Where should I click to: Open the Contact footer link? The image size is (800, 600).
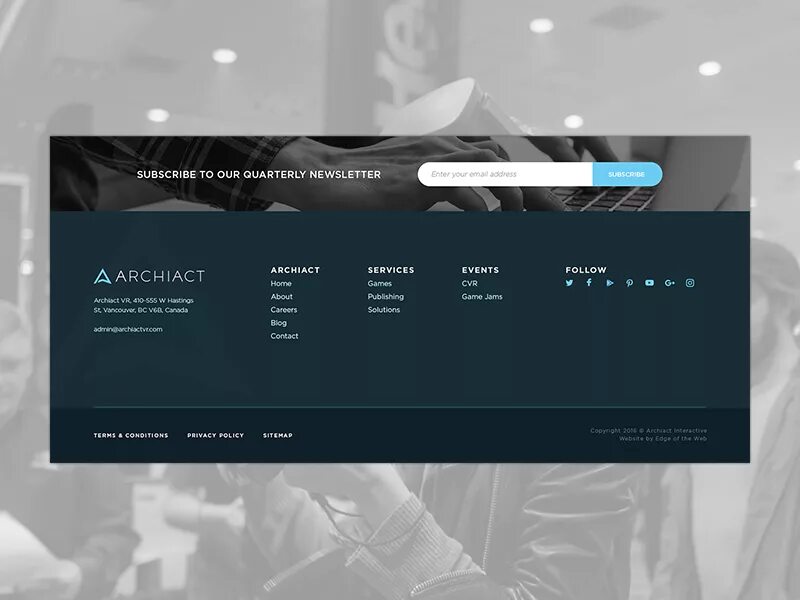click(285, 336)
